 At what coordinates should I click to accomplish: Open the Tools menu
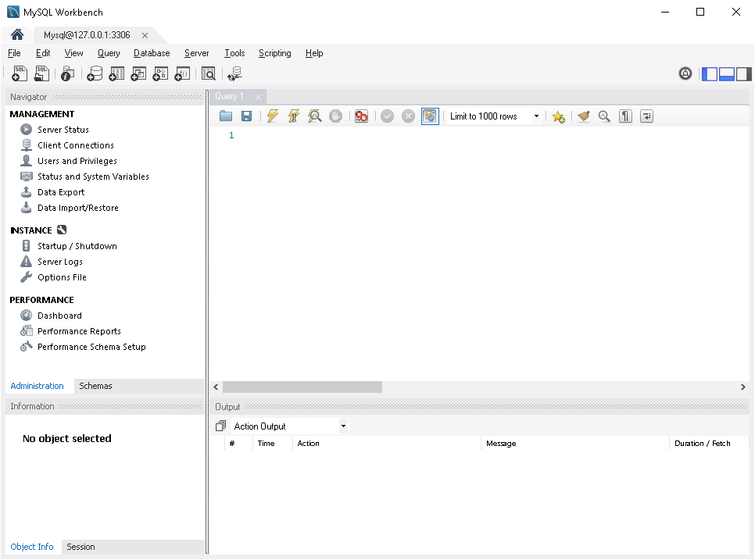tap(234, 53)
